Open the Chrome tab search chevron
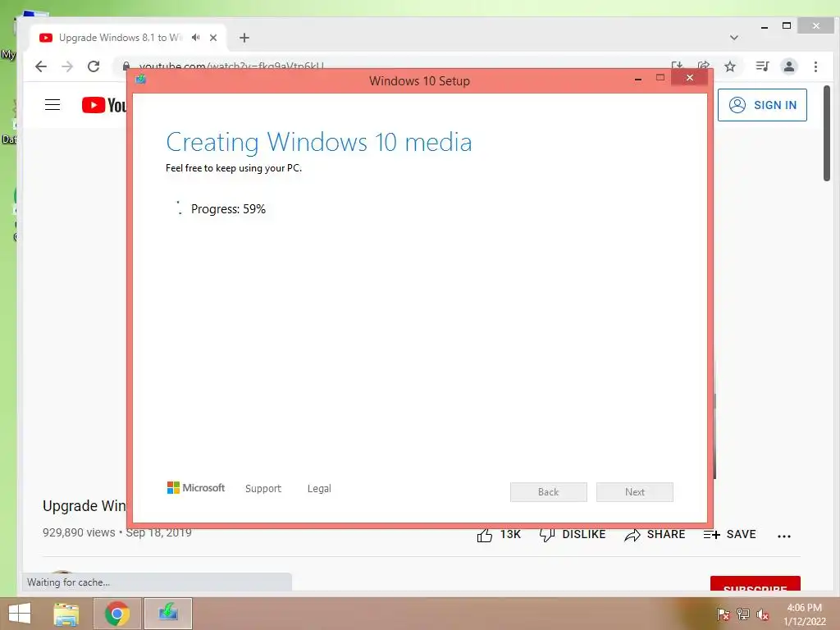The height and width of the screenshot is (630, 840). [734, 38]
